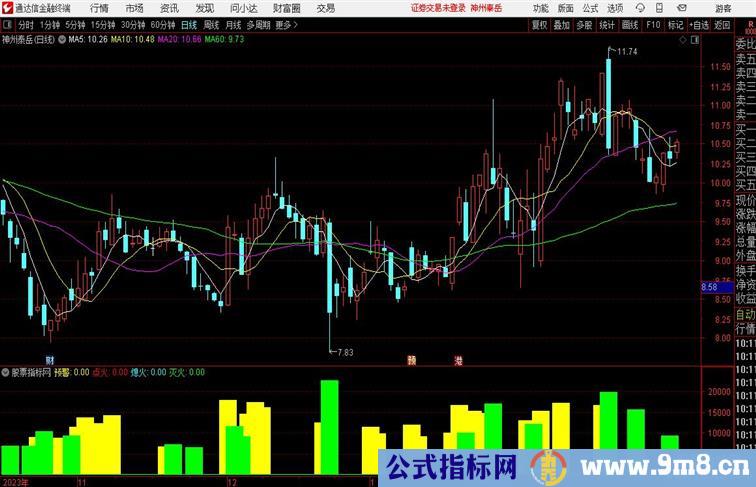
Task: Switch chart to 60分钟 period
Action: point(163,25)
